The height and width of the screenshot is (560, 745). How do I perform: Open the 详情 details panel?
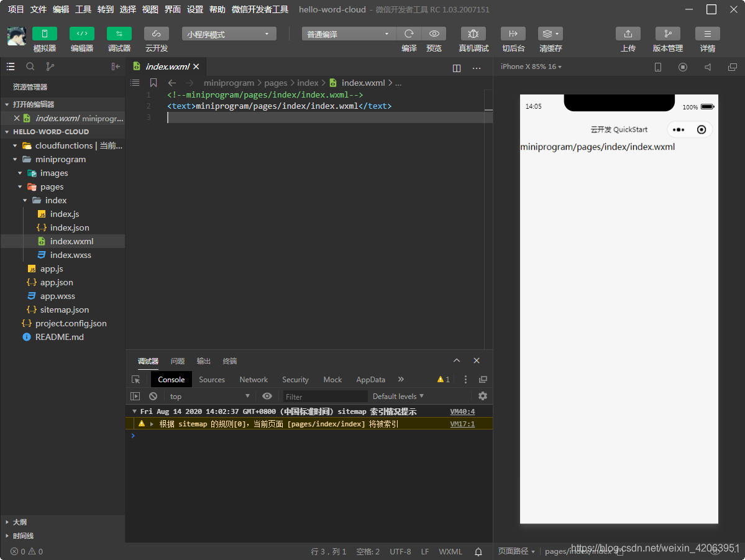pyautogui.click(x=708, y=34)
